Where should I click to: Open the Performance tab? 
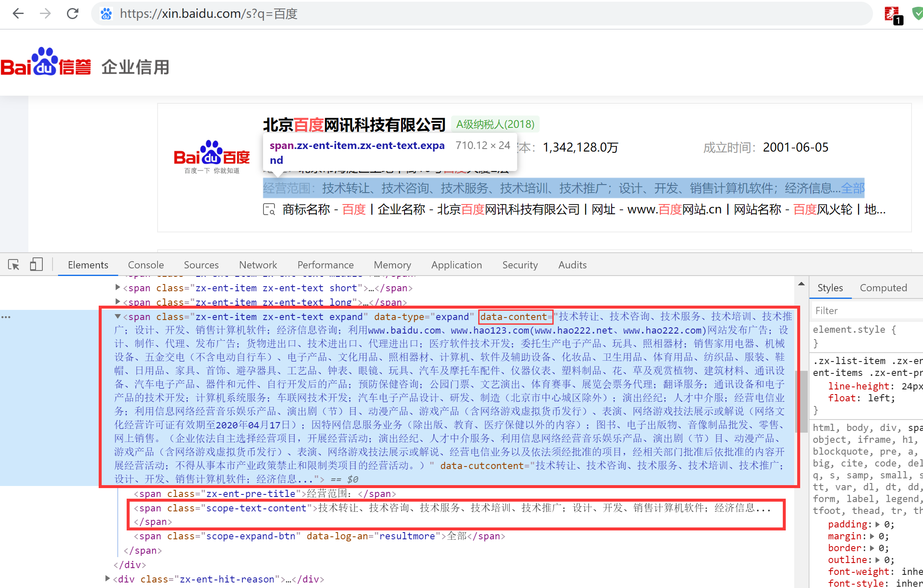pyautogui.click(x=325, y=265)
